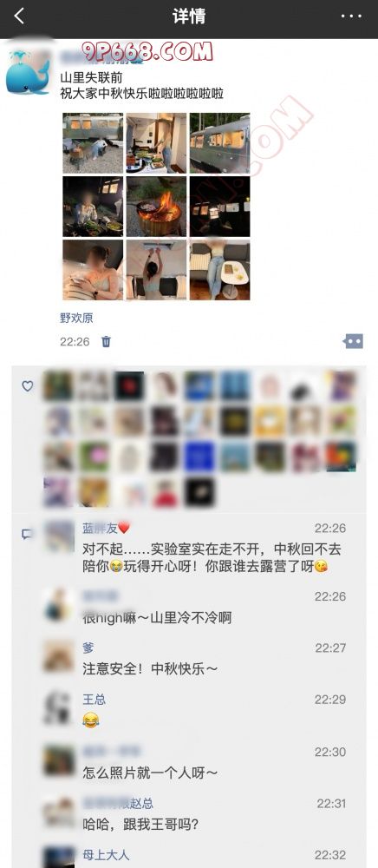This screenshot has height=868, width=378.
Task: Tap the back arrow in the header
Action: click(x=19, y=16)
